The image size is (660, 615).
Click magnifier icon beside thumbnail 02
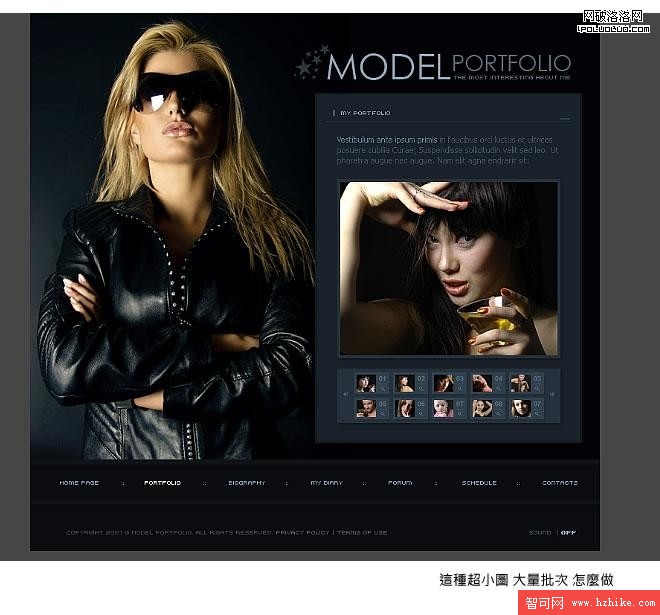[x=421, y=387]
